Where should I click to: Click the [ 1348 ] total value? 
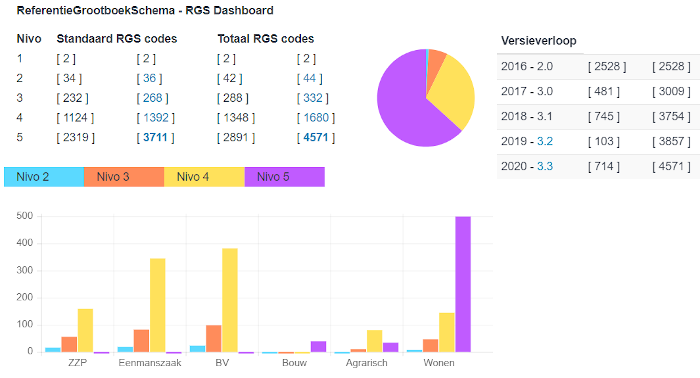point(236,118)
